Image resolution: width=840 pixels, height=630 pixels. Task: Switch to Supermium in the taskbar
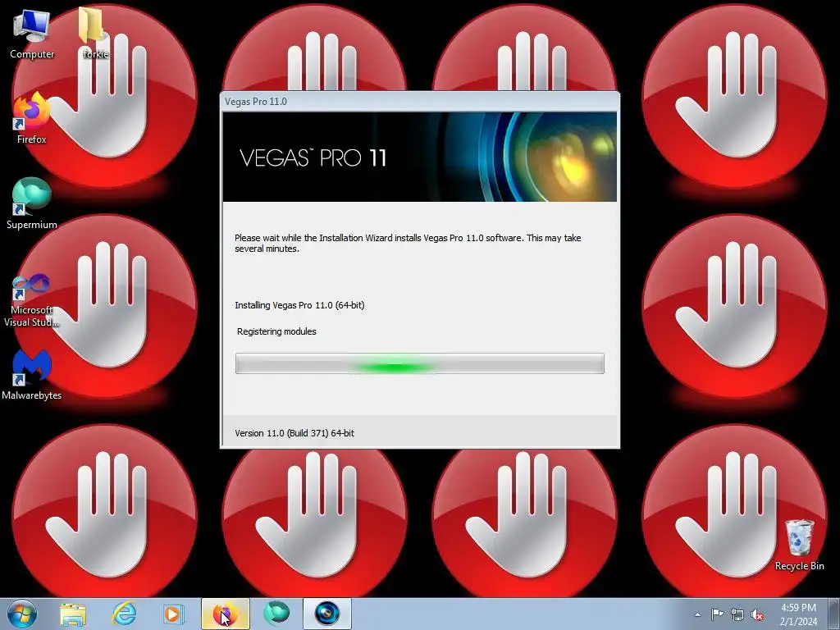point(276,614)
